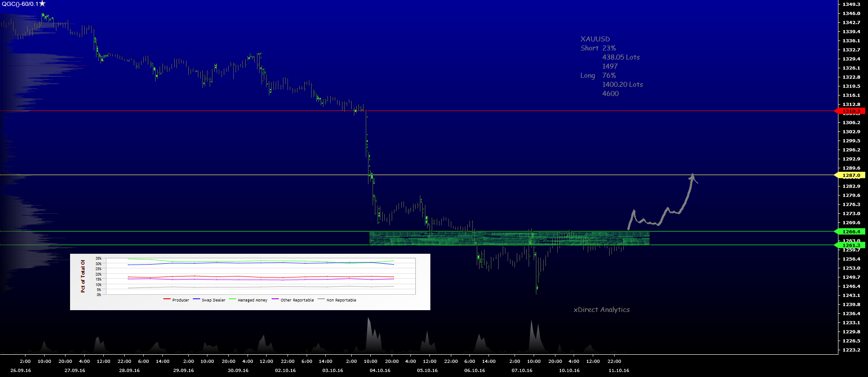Click the Producer red legend swatch

(x=167, y=300)
